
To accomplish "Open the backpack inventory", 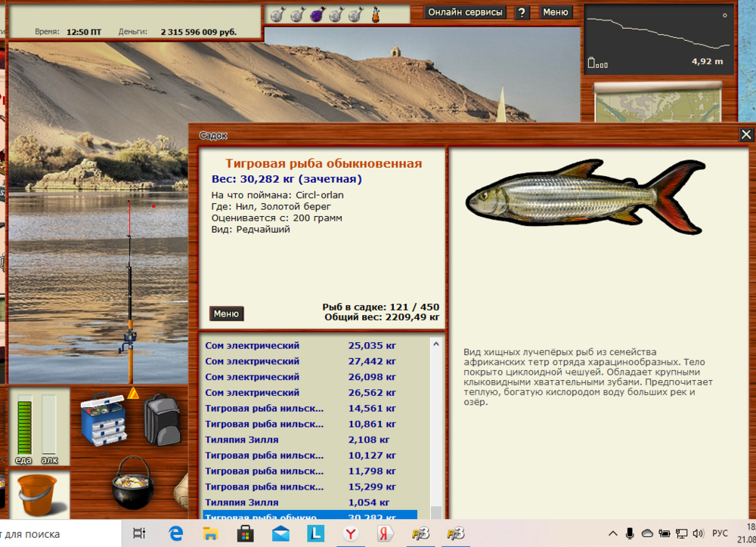I will pyautogui.click(x=160, y=419).
